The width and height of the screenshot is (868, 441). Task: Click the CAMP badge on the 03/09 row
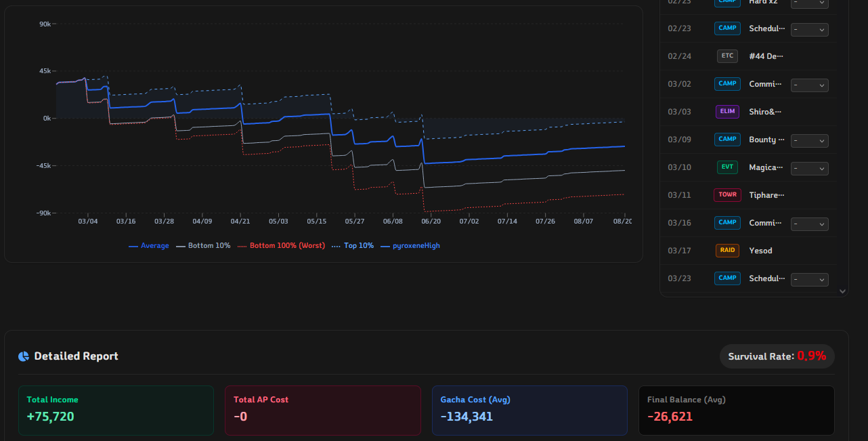click(x=727, y=140)
